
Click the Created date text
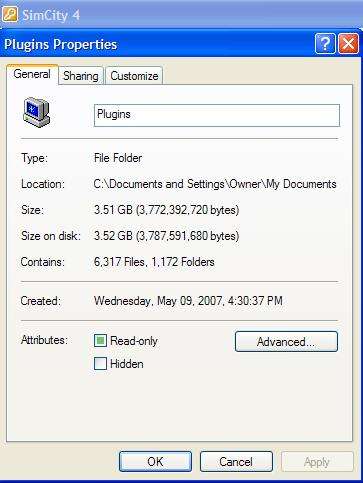[x=188, y=301]
